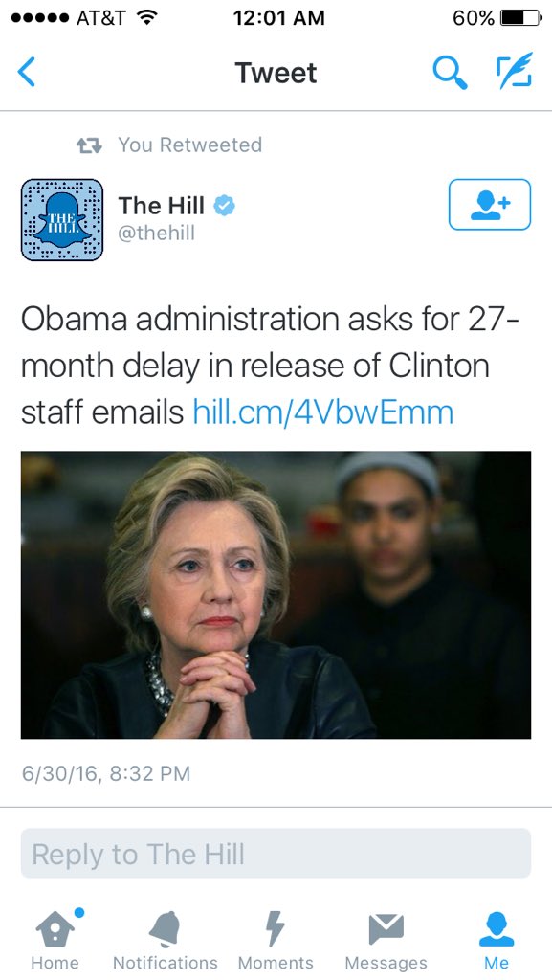The image size is (552, 980).
Task: Open the Messages tab
Action: pyautogui.click(x=386, y=939)
